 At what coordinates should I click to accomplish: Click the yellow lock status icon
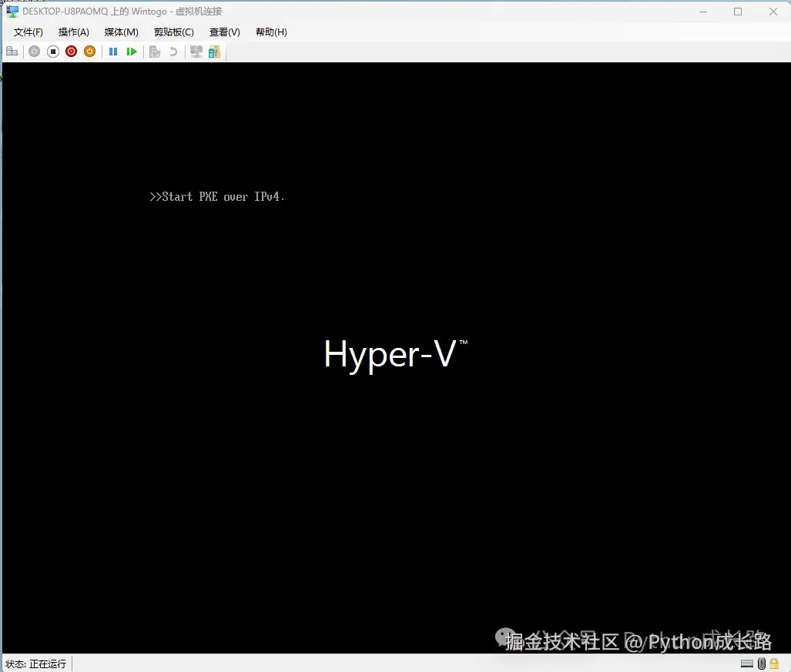774,664
